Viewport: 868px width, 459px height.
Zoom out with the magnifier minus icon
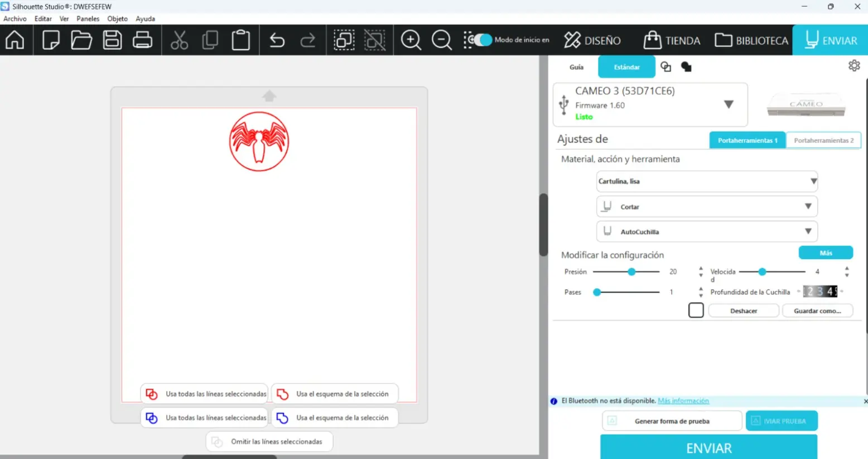(x=442, y=40)
